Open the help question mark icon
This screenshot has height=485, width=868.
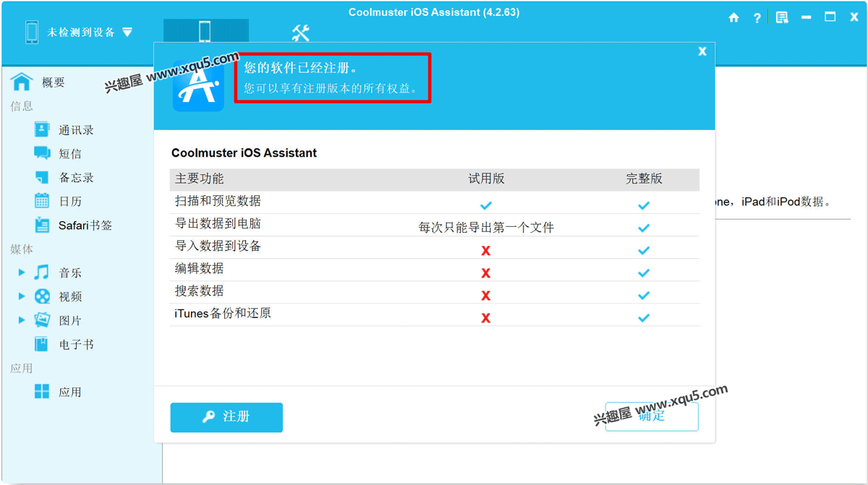click(757, 18)
